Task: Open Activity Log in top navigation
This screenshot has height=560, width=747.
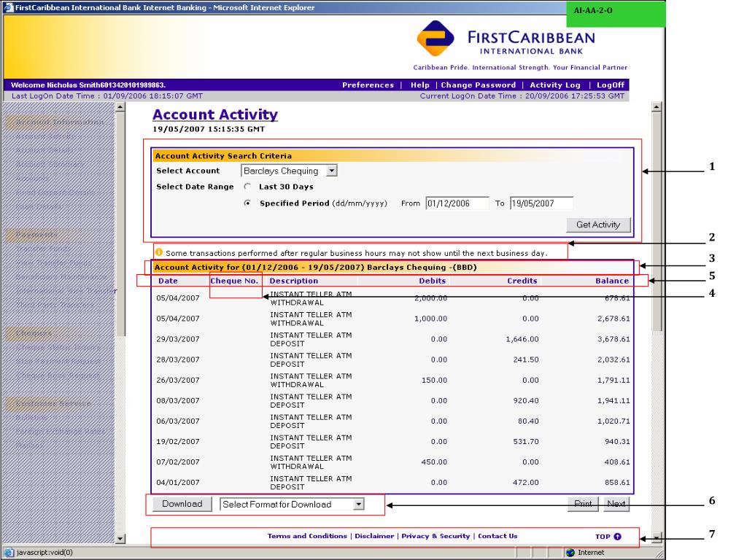Action: 555,85
